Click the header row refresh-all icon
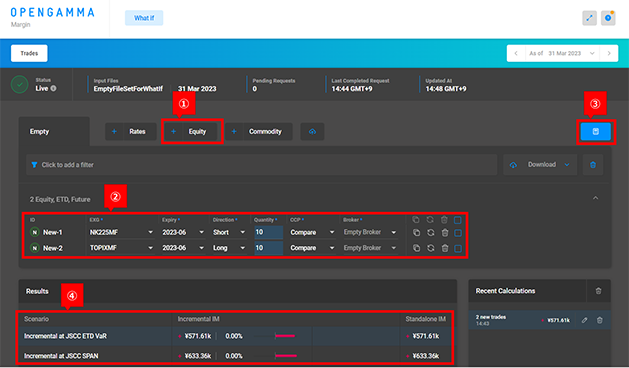The image size is (629, 368). pos(430,220)
